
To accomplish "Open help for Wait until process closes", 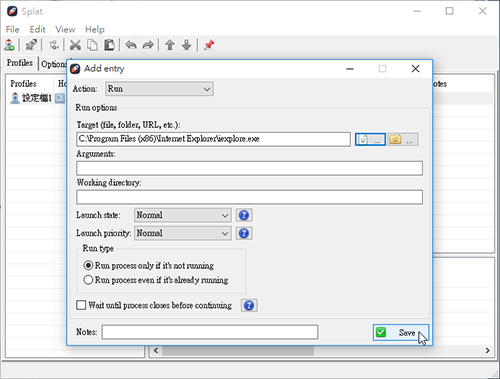I will pyautogui.click(x=249, y=305).
